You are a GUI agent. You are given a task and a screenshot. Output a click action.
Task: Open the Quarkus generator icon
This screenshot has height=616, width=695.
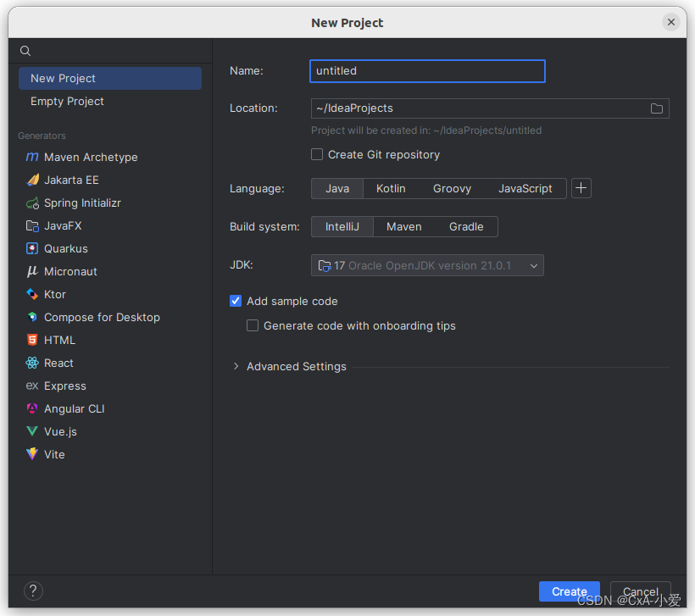point(32,248)
